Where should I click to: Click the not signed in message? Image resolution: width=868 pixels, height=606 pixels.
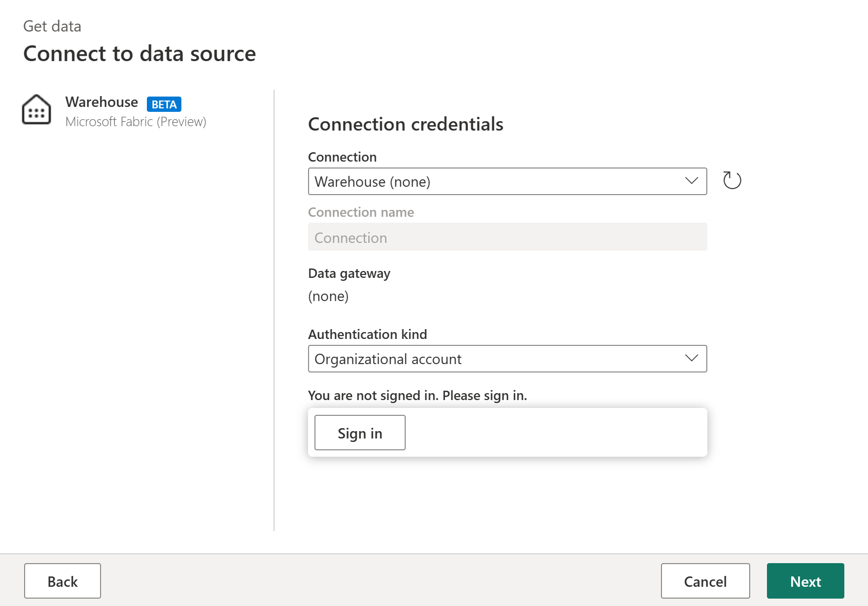tap(417, 396)
